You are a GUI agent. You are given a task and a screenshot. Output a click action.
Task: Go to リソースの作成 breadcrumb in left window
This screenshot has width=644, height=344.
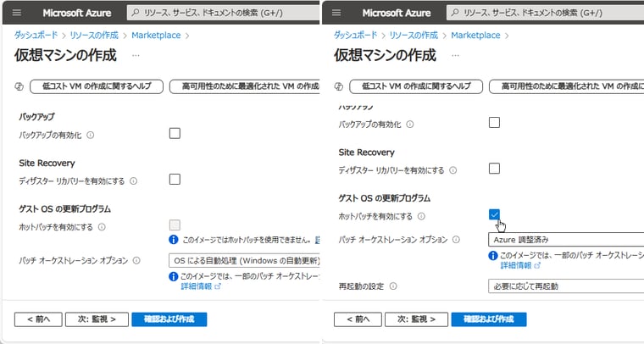94,36
